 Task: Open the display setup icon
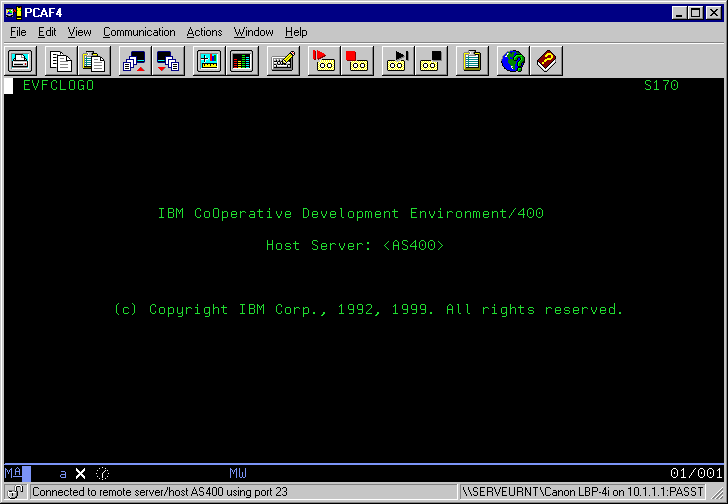[208, 61]
